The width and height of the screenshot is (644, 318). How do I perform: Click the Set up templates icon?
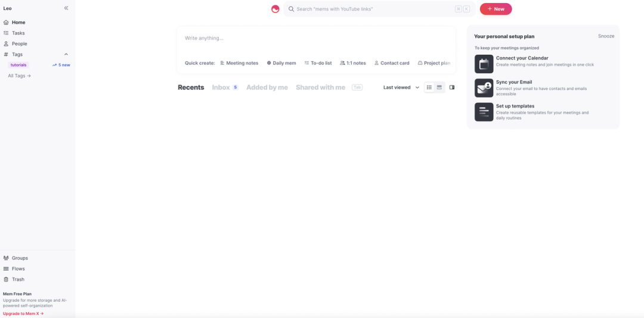[x=484, y=111]
